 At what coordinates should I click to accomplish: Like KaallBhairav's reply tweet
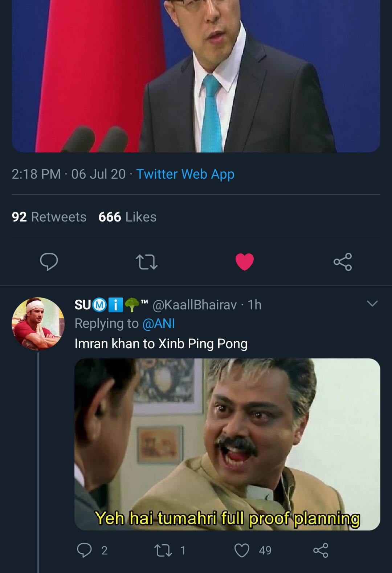pyautogui.click(x=242, y=550)
